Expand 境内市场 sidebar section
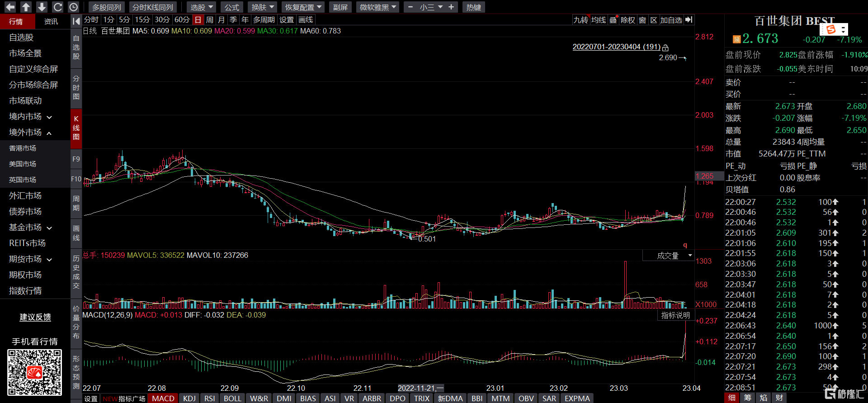Image resolution: width=868 pixels, height=403 pixels. tap(30, 117)
